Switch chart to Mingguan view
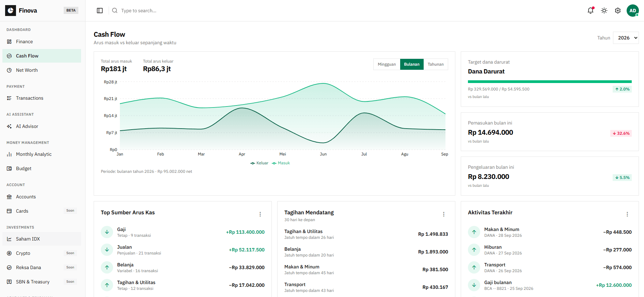 pos(387,64)
